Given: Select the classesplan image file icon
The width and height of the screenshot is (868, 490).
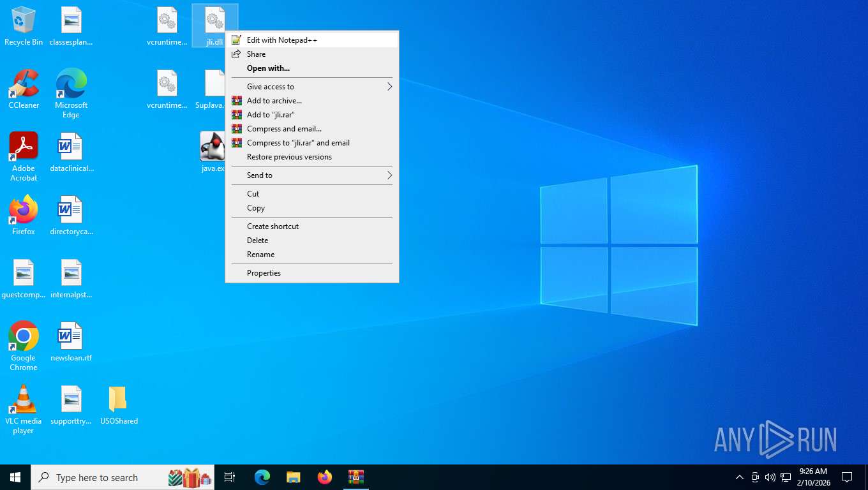Looking at the screenshot, I should click(71, 27).
